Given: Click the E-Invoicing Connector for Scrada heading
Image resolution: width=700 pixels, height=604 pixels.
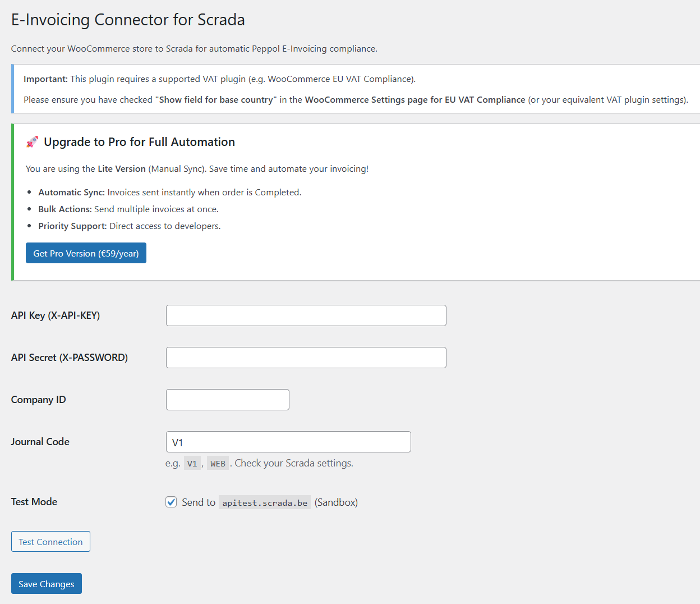Looking at the screenshot, I should coord(128,20).
